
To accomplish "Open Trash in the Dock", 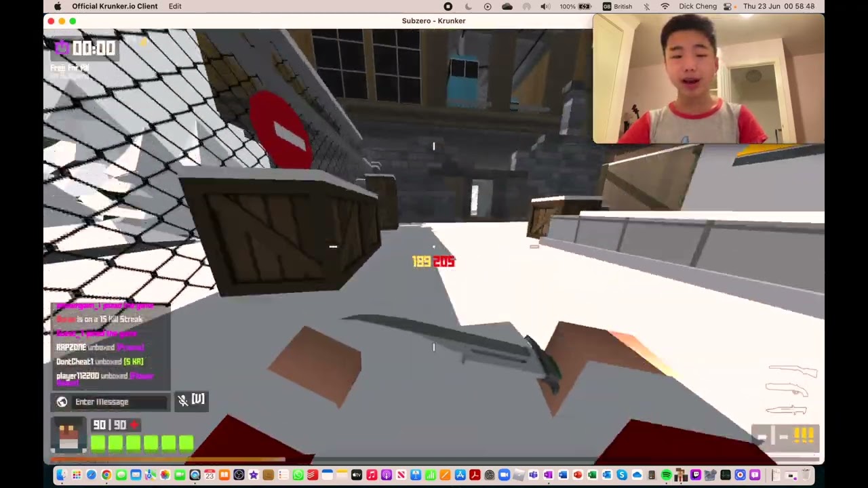I will pyautogui.click(x=806, y=475).
